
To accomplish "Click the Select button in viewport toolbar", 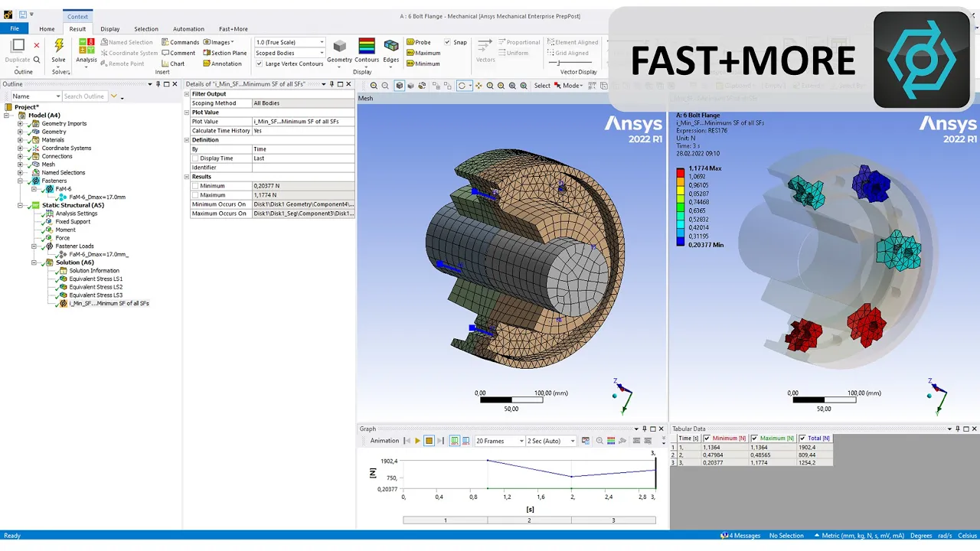I will [x=542, y=86].
